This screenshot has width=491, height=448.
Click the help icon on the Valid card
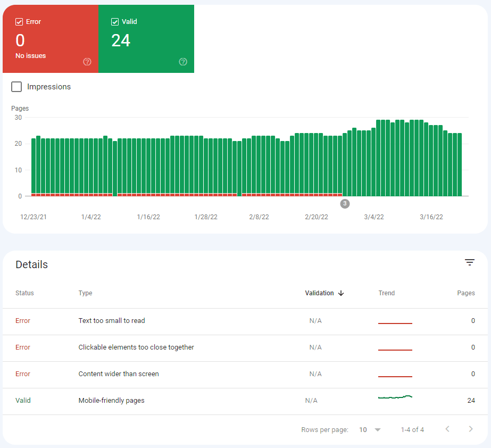point(183,62)
